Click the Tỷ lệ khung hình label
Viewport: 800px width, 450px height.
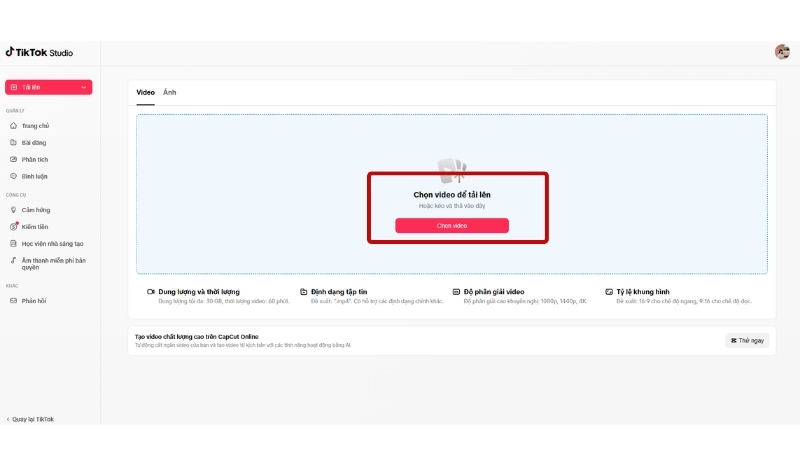coord(643,292)
